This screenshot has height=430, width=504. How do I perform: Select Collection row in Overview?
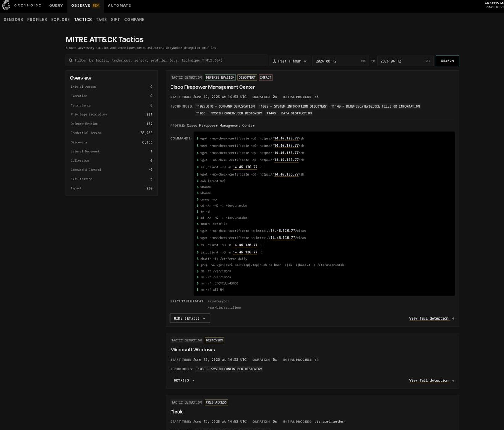pos(112,161)
